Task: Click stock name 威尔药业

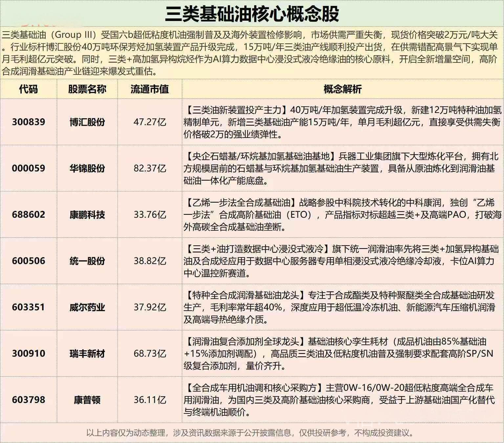Action: pyautogui.click(x=87, y=307)
